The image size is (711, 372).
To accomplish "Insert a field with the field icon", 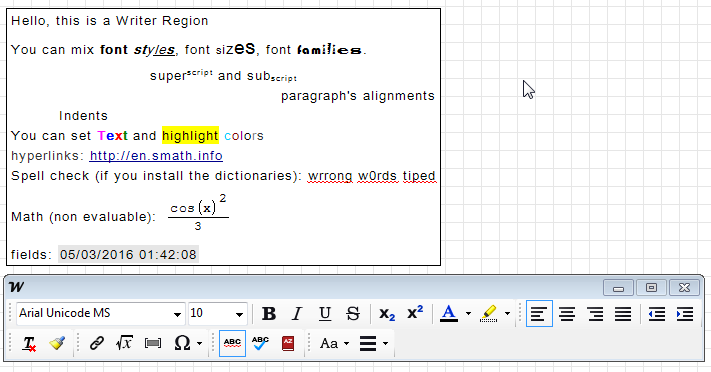I will pyautogui.click(x=153, y=343).
